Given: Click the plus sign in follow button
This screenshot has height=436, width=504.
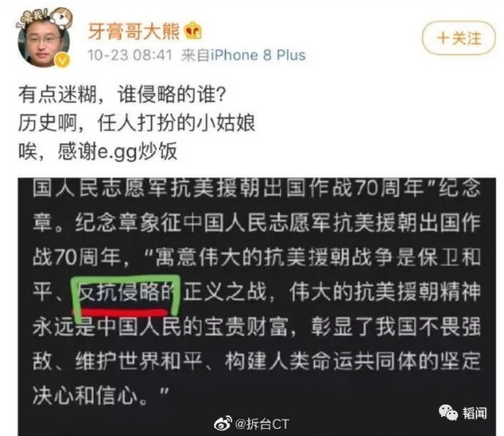Looking at the screenshot, I should pyautogui.click(x=443, y=38).
